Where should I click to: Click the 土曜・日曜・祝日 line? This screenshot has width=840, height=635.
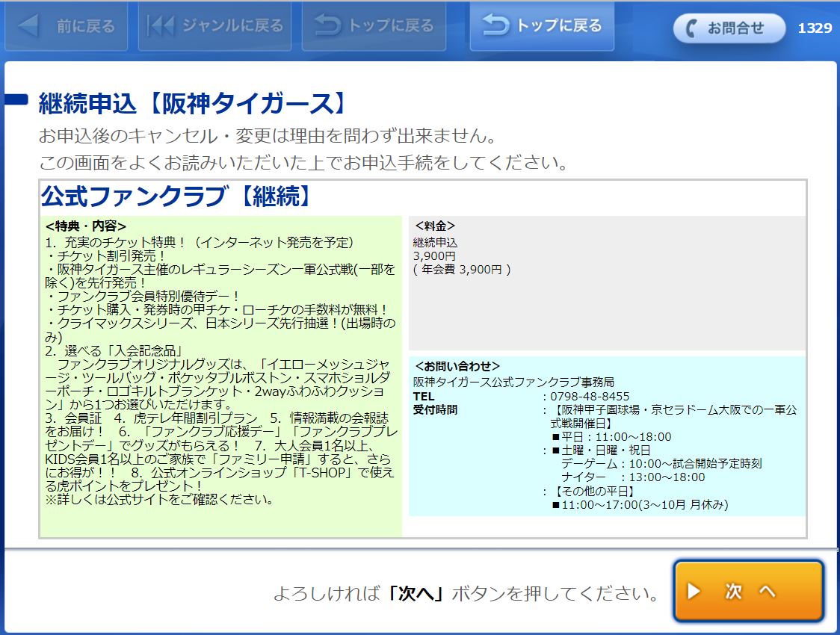coord(601,450)
